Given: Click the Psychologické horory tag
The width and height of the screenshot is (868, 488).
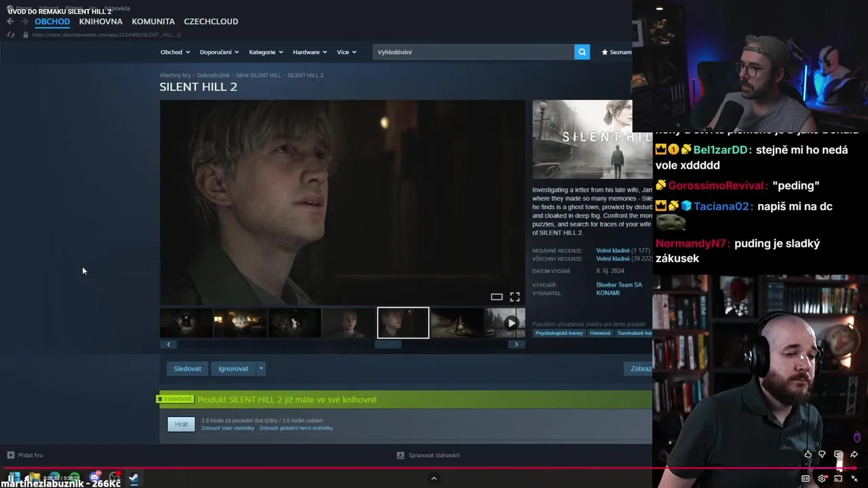Looking at the screenshot, I should pos(559,333).
